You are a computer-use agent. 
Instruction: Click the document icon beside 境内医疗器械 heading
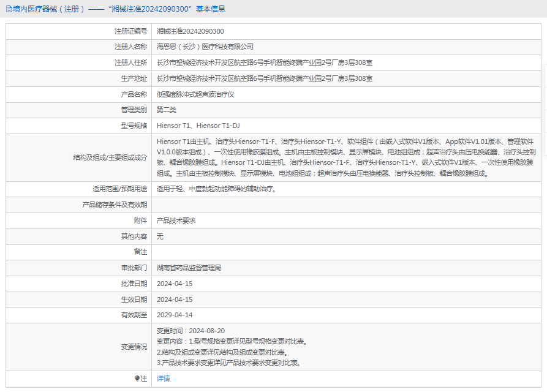click(9, 9)
